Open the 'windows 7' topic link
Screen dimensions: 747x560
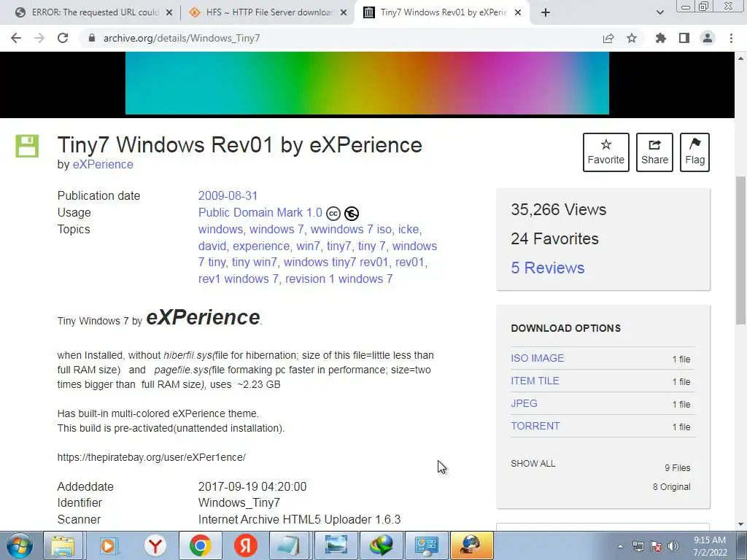[x=276, y=230]
